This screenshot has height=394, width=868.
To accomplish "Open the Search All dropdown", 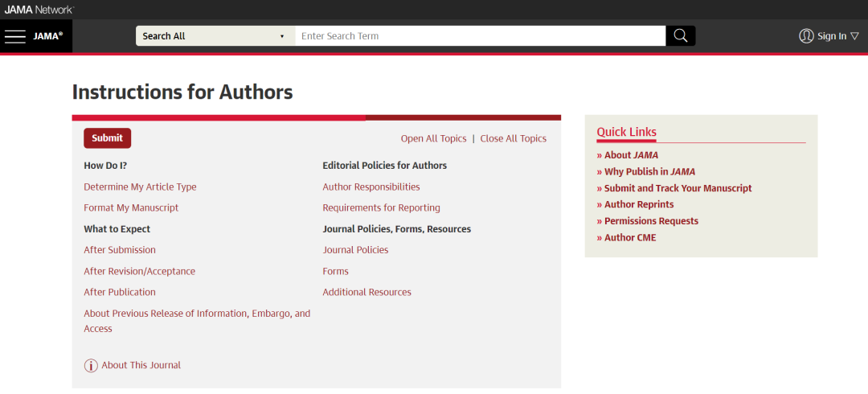I will (215, 36).
